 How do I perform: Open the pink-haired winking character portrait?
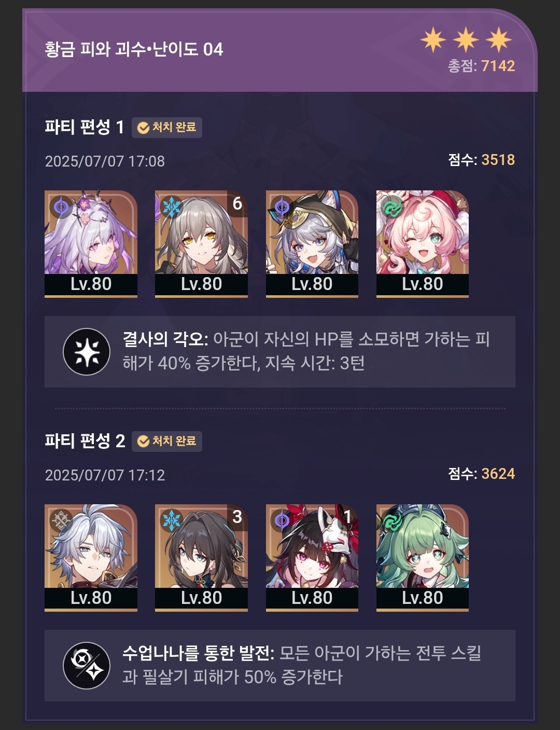422,243
